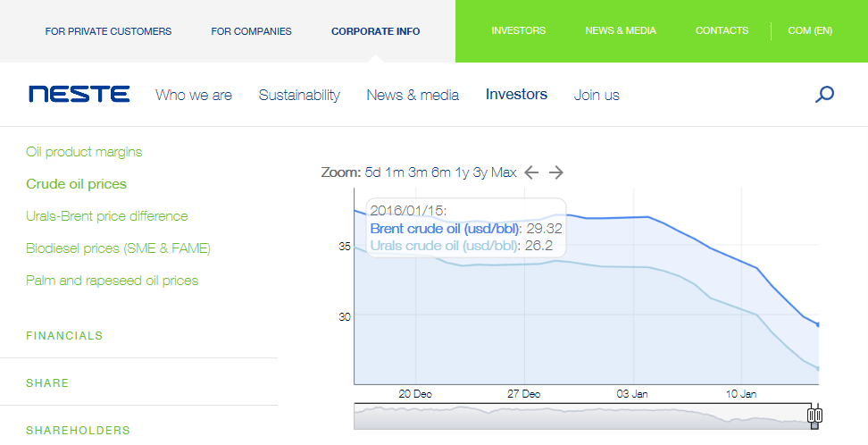
Task: Open Contacts in green bar
Action: (x=722, y=31)
